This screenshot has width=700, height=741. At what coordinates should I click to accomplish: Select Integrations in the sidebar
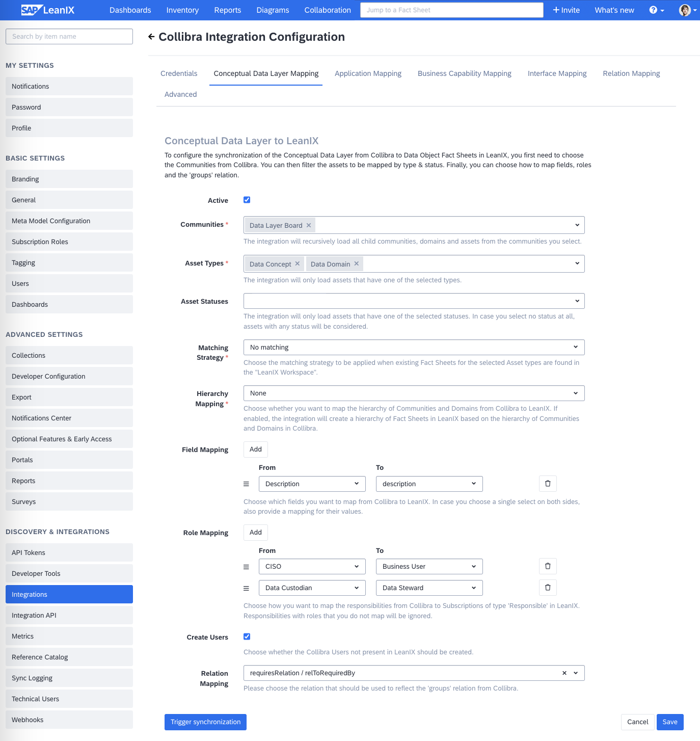pyautogui.click(x=69, y=594)
